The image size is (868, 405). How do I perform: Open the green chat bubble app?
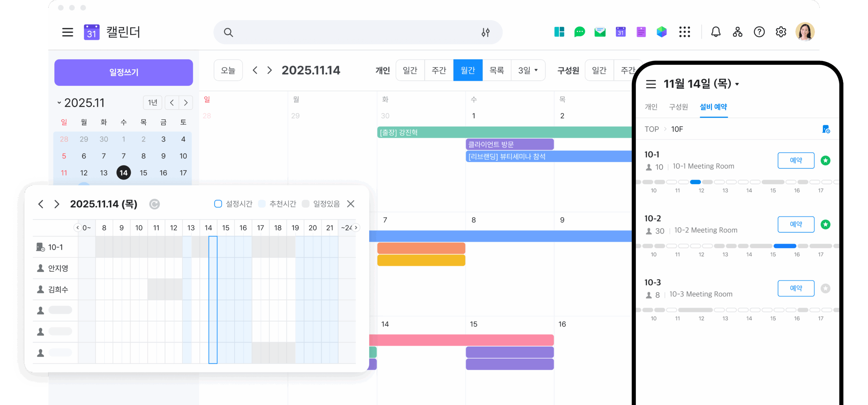[x=579, y=32]
